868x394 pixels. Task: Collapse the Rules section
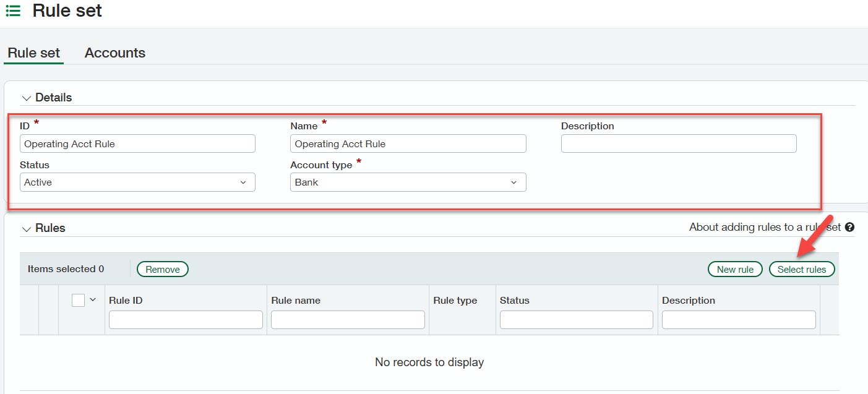pos(26,228)
